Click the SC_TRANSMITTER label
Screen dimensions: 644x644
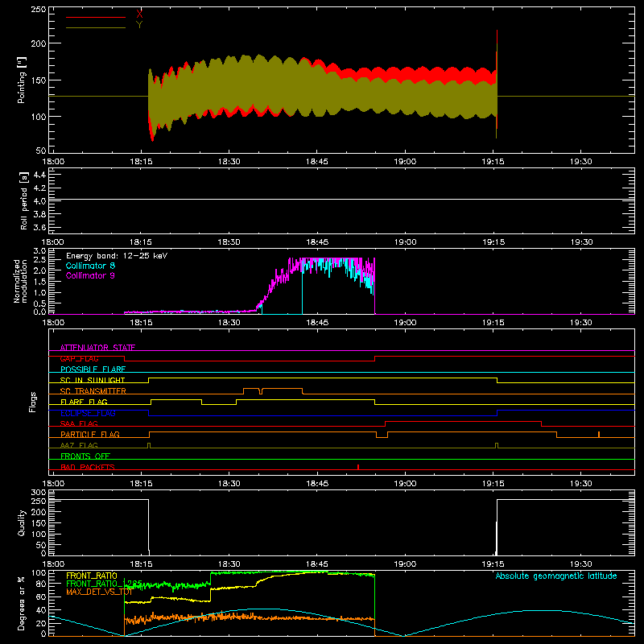(93, 391)
